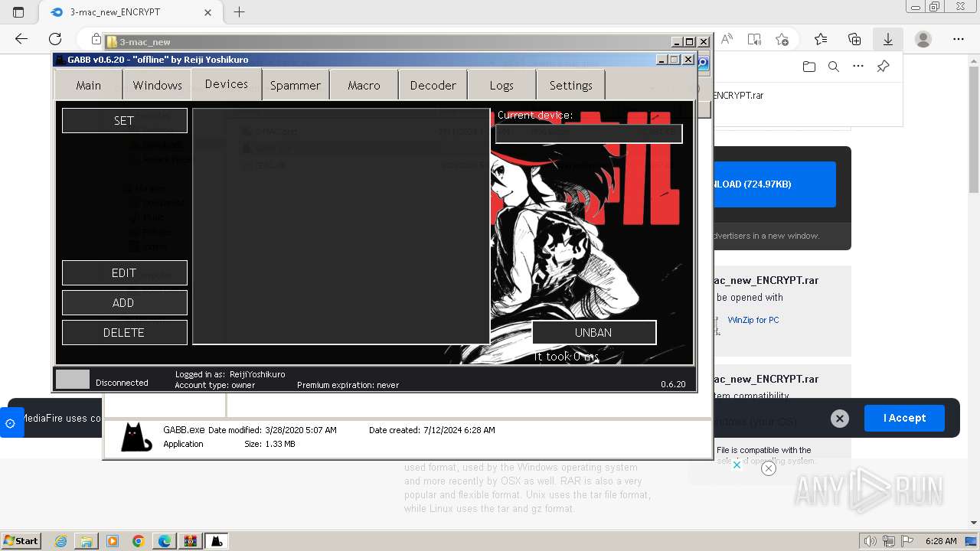Launch Internet Explorer from taskbar
980x551 pixels.
click(60, 541)
